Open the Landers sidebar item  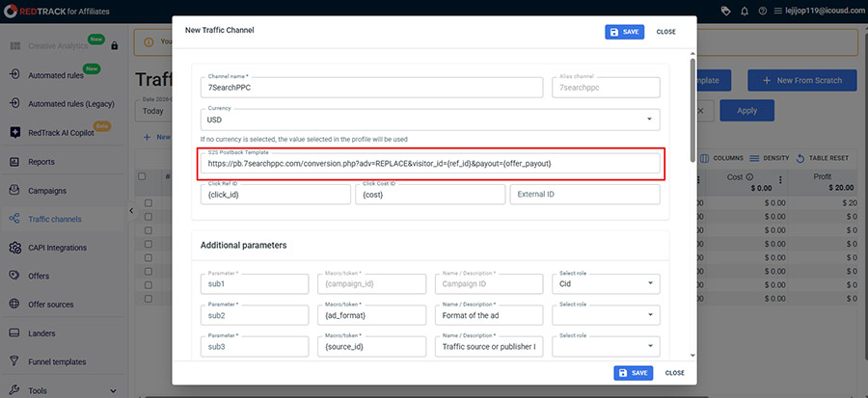[x=44, y=333]
